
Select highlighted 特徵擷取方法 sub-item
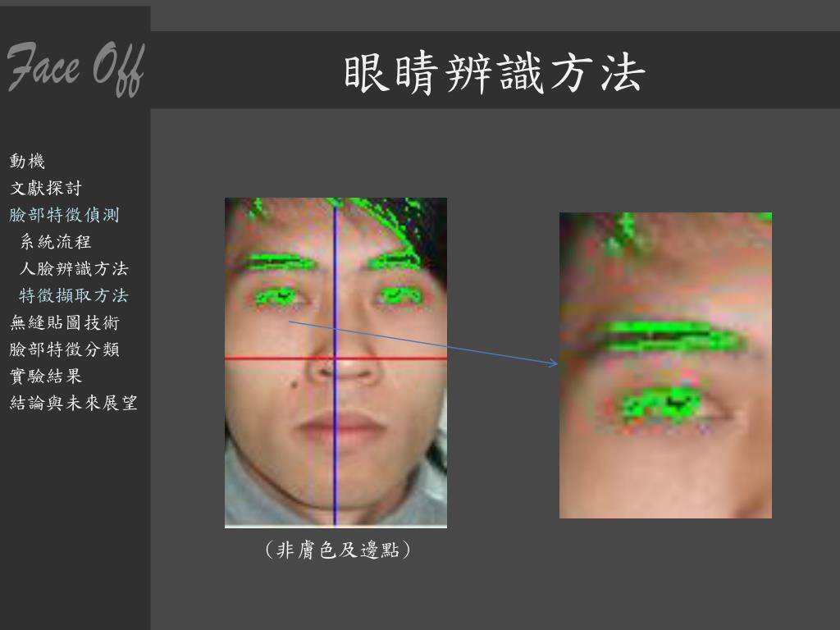[74, 295]
